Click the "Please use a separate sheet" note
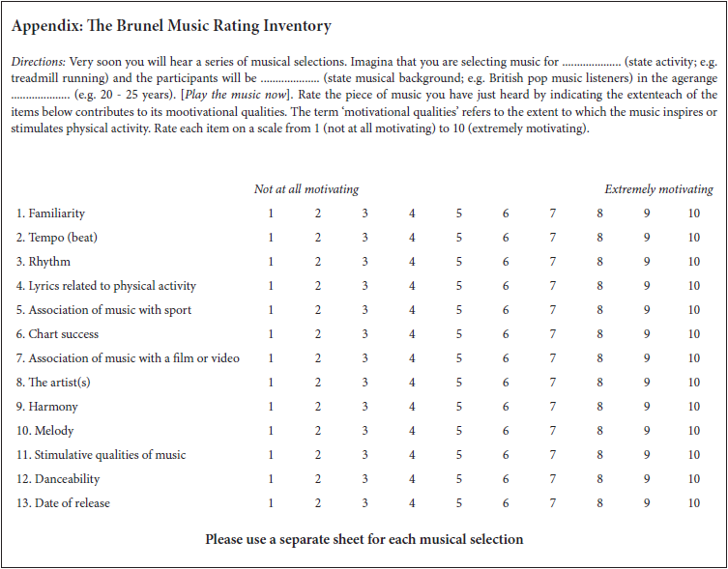728x569 pixels. tap(364, 539)
